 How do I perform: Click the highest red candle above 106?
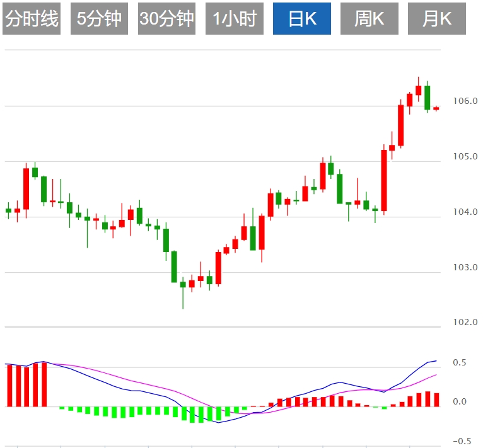click(x=418, y=90)
